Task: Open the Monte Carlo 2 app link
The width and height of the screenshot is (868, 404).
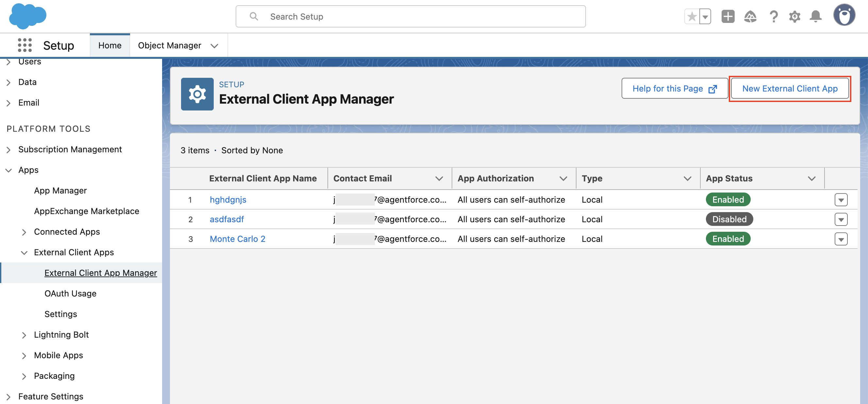Action: (238, 239)
